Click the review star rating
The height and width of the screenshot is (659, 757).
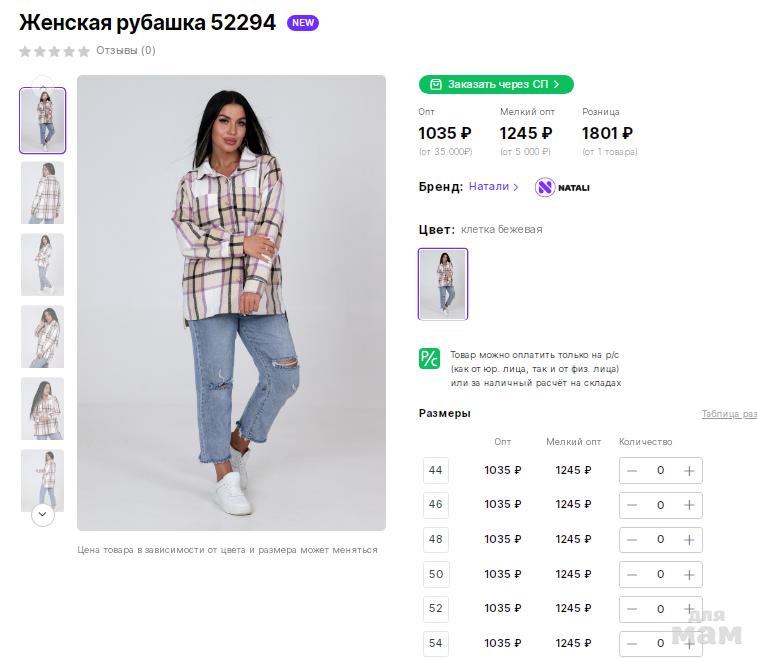[x=54, y=51]
